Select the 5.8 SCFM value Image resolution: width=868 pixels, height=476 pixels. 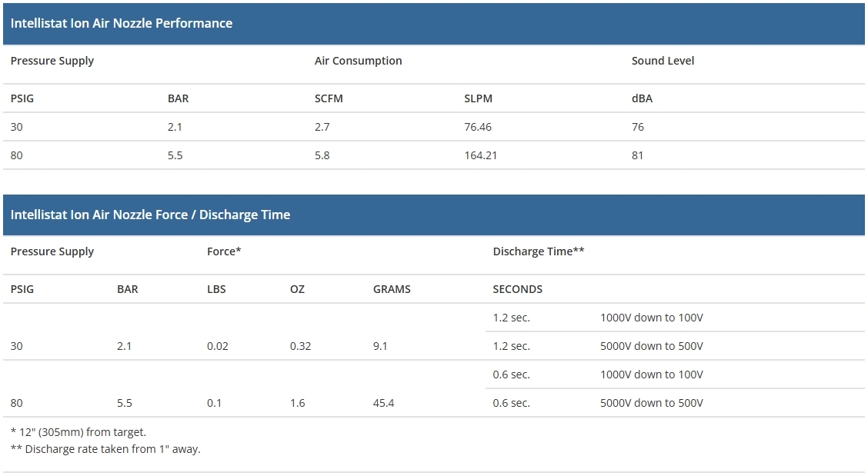coord(322,155)
